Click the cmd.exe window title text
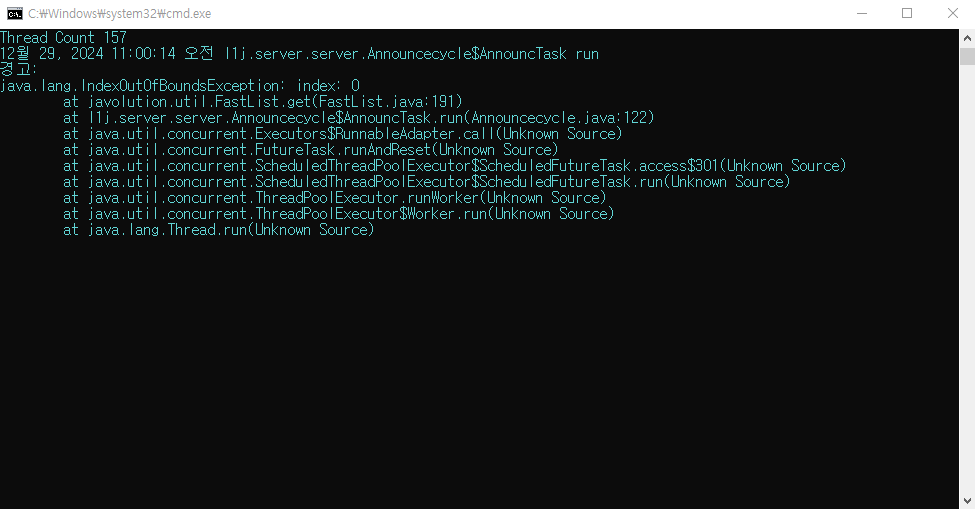Image resolution: width=975 pixels, height=509 pixels. 119,14
